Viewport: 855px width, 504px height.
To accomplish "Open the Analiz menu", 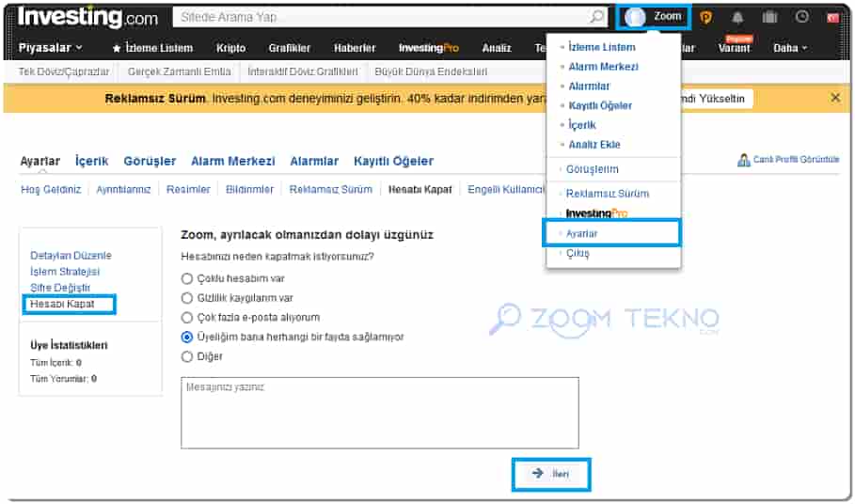I will click(497, 48).
